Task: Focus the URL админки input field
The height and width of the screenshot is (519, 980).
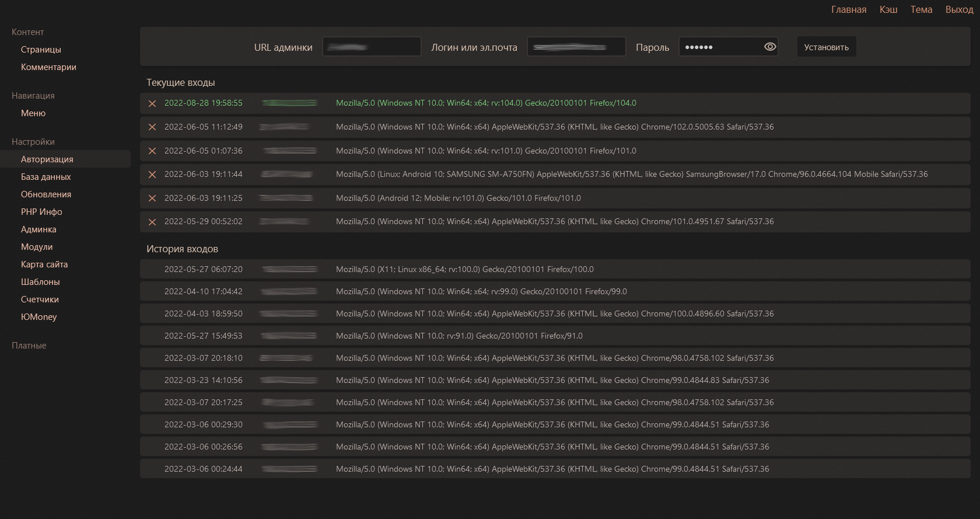Action: [x=372, y=47]
